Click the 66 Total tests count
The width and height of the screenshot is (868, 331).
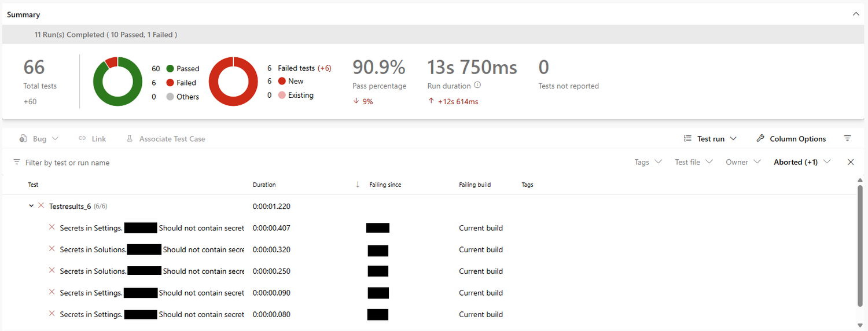click(34, 67)
